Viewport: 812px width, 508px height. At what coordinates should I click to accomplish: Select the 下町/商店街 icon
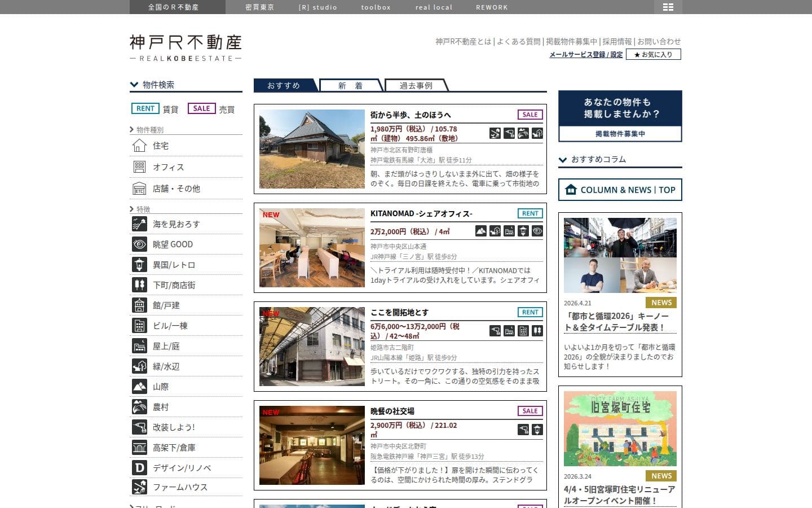139,285
